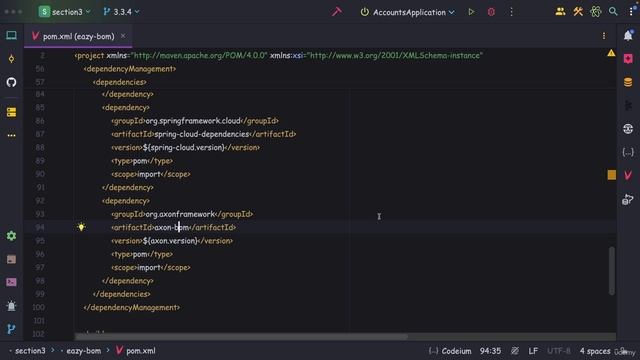
Task: Click the yellow warning inspection icon
Action: [611, 53]
